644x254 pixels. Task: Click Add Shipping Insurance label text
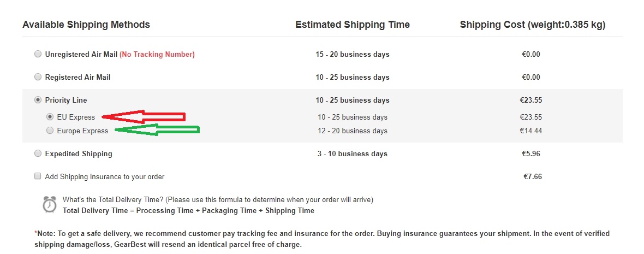click(105, 176)
